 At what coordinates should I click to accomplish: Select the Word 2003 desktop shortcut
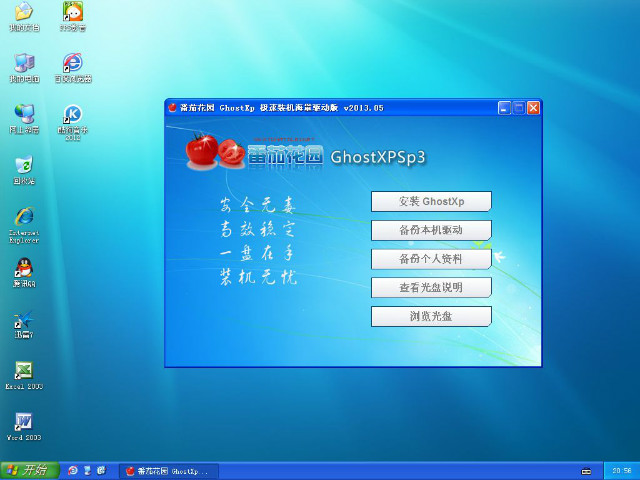[x=24, y=427]
